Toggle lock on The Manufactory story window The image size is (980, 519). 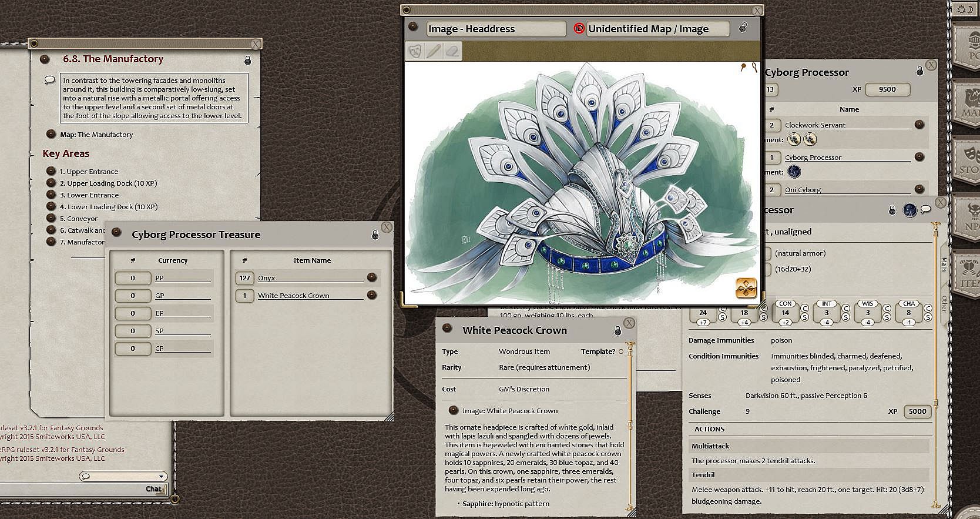coord(248,60)
